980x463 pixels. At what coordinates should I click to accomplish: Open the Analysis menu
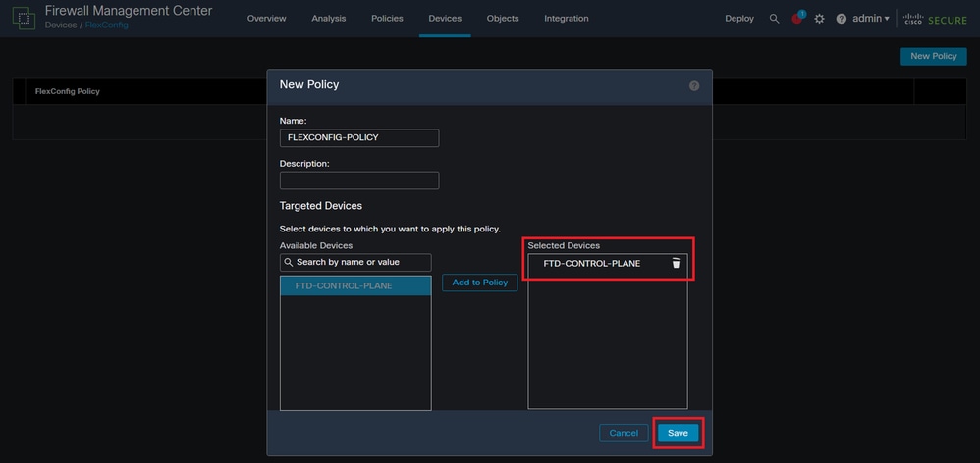(329, 19)
